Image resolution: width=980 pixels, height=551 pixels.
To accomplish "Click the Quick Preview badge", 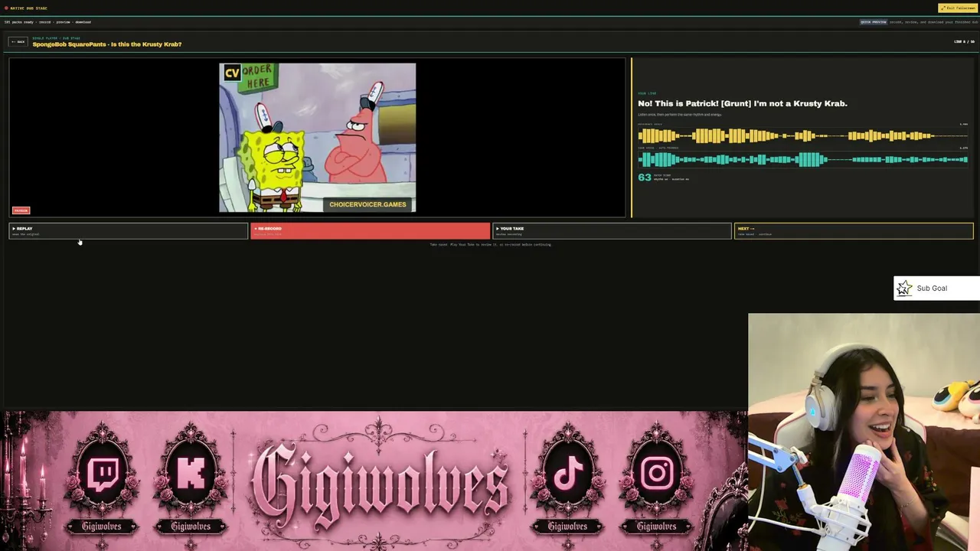I will coord(874,22).
